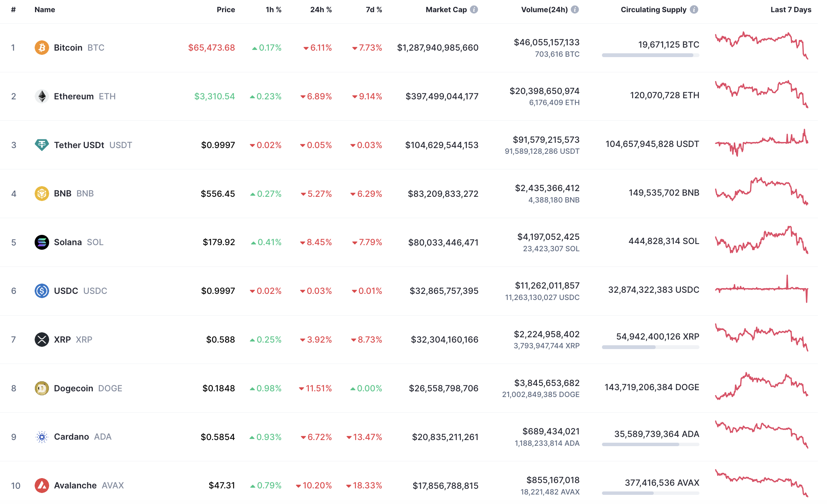Image resolution: width=827 pixels, height=504 pixels.
Task: Open Ethereum's last 7 days chart
Action: click(762, 94)
